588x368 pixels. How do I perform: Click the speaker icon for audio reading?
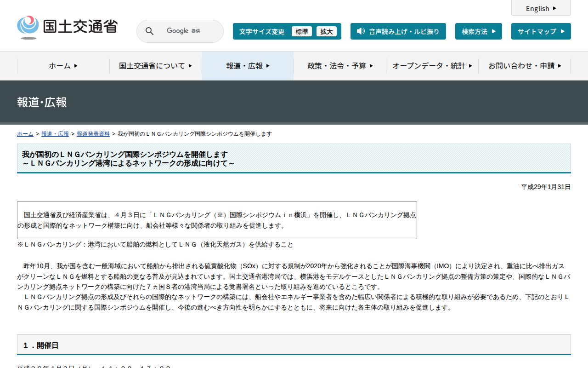(x=361, y=31)
